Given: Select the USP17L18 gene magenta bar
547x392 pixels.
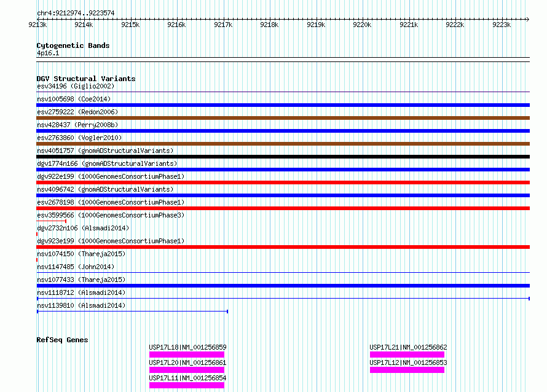Looking at the screenshot, I should (187, 355).
